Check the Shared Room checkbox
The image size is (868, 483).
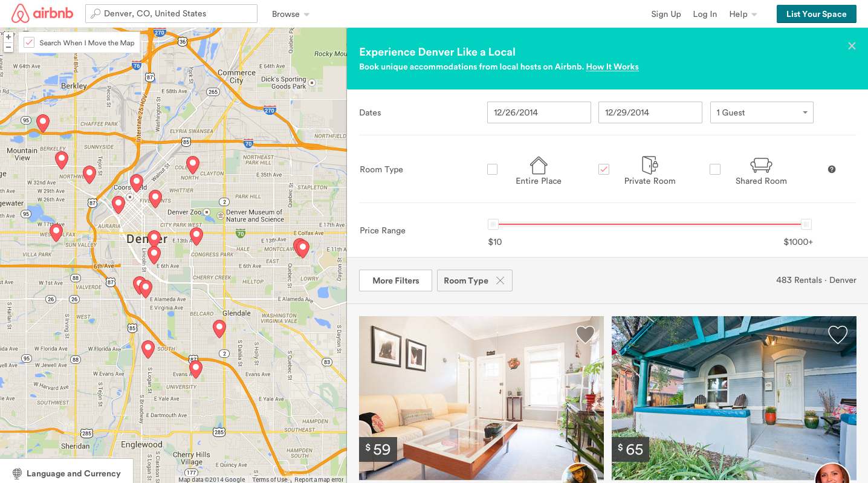(x=715, y=169)
